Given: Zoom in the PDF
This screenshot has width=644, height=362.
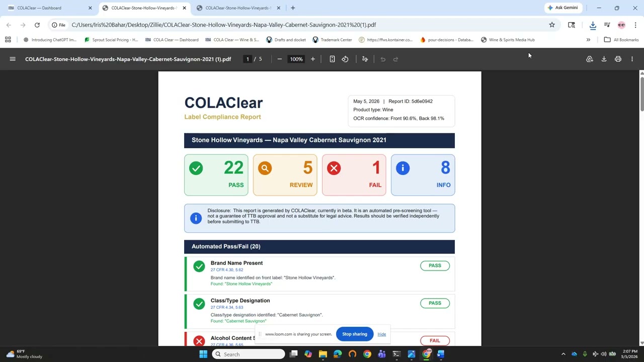Looking at the screenshot, I should [x=312, y=59].
